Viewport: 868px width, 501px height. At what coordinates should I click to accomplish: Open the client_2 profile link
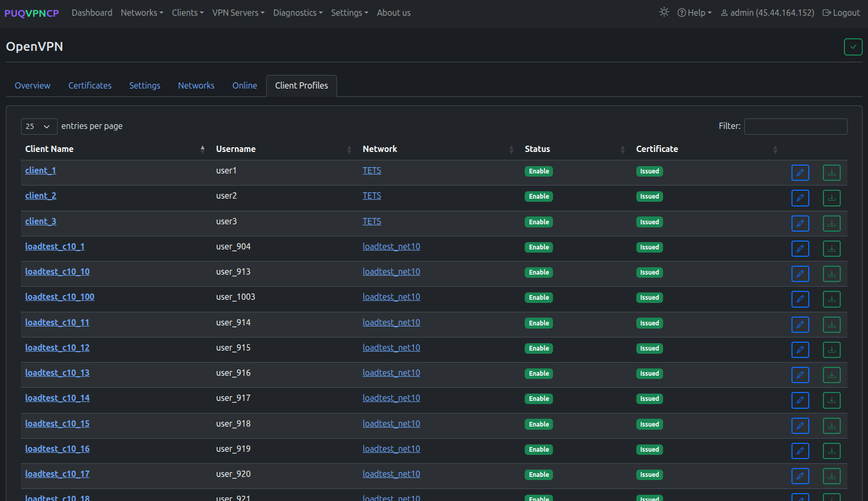40,195
